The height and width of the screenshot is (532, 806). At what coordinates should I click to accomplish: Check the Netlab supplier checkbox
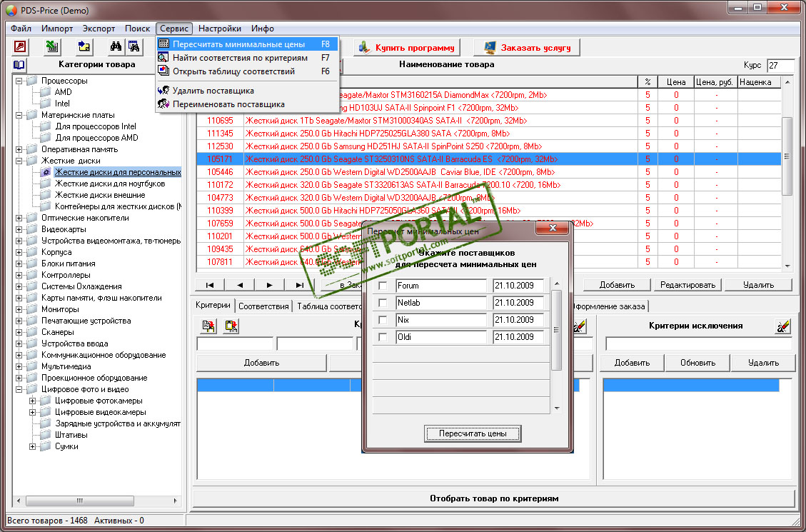coord(383,303)
